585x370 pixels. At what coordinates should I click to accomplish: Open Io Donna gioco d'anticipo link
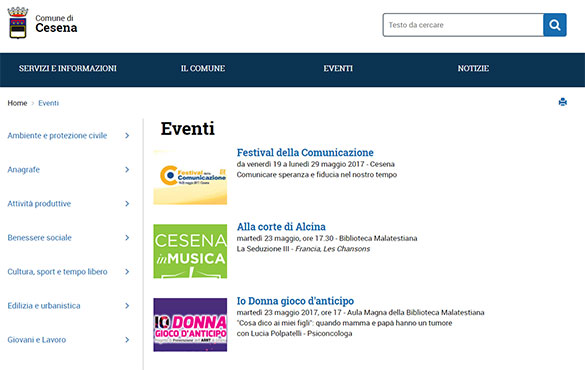pos(295,301)
